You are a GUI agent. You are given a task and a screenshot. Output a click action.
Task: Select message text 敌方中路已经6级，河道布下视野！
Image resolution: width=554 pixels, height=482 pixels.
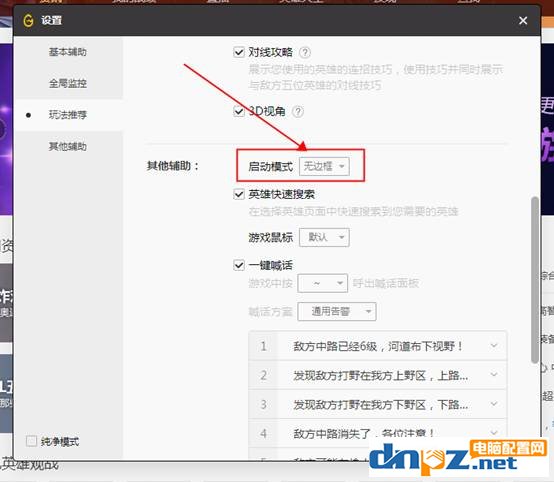(378, 346)
